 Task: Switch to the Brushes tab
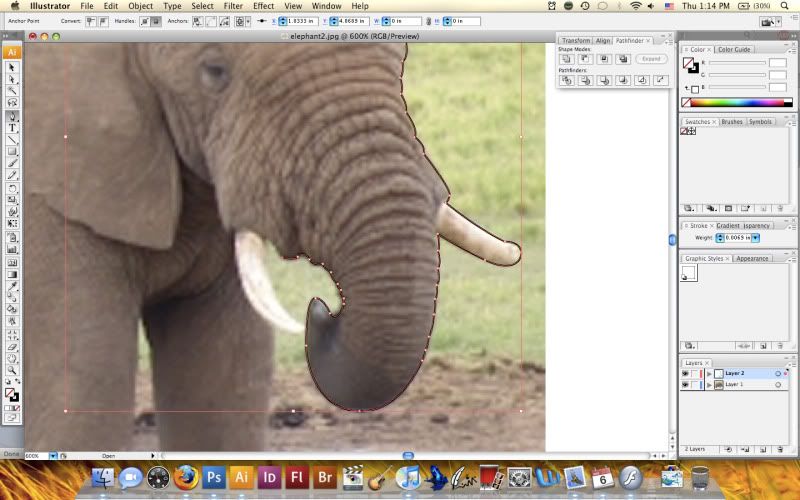pos(732,121)
